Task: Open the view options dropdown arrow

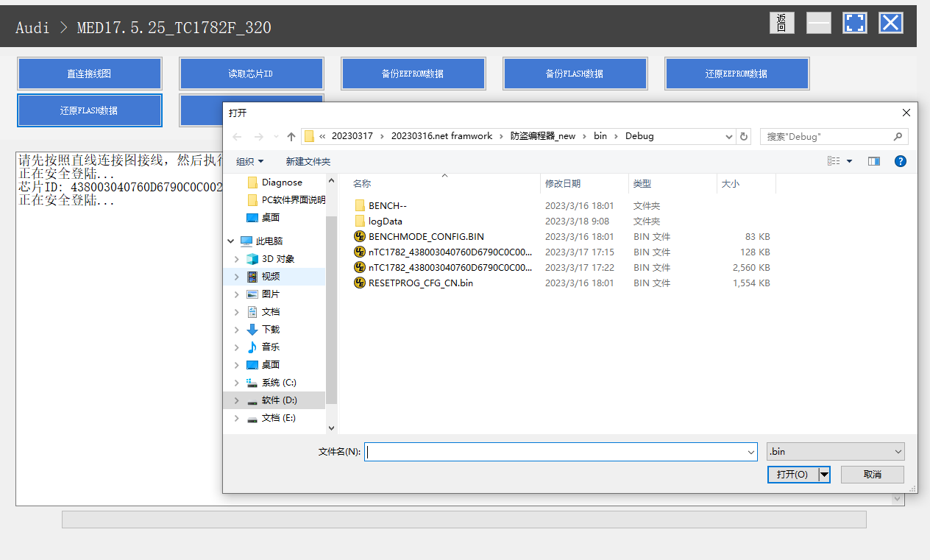Action: pyautogui.click(x=849, y=161)
